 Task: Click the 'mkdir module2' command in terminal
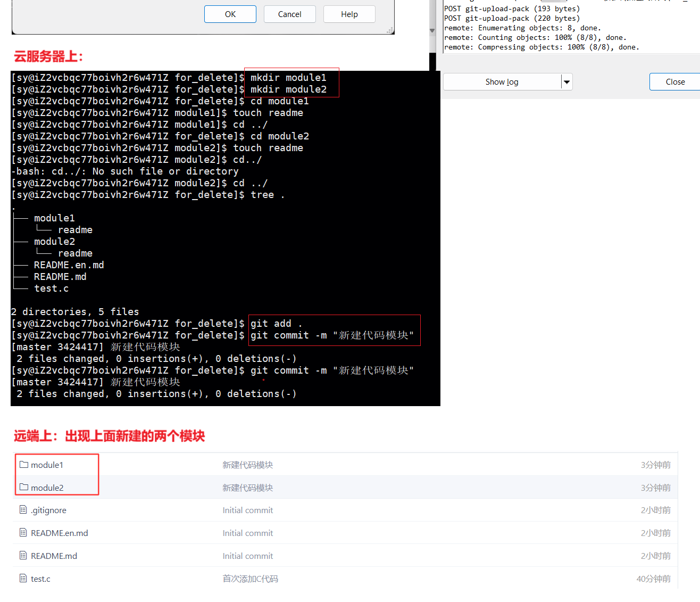(x=288, y=89)
